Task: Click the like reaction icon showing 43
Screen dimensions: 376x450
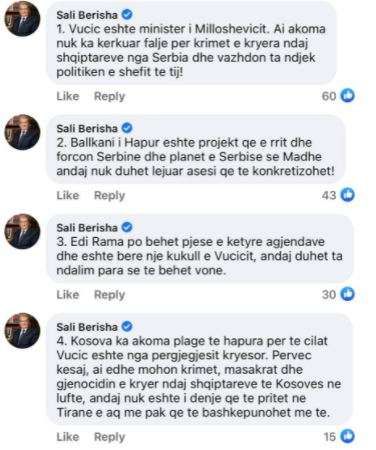Action: pos(347,195)
